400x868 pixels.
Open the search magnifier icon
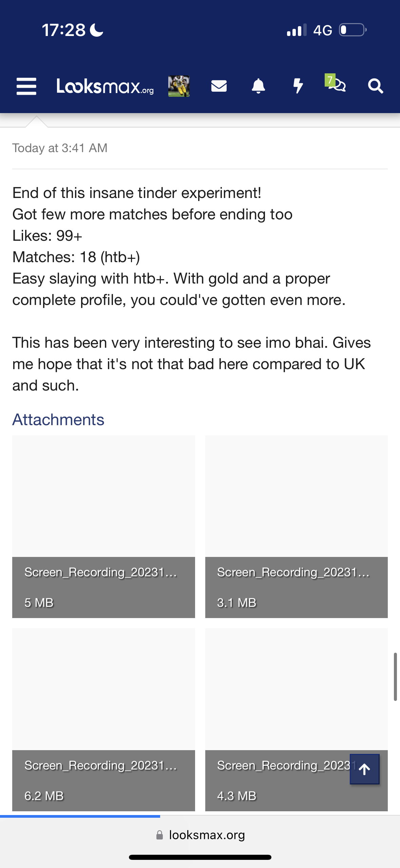tap(376, 86)
